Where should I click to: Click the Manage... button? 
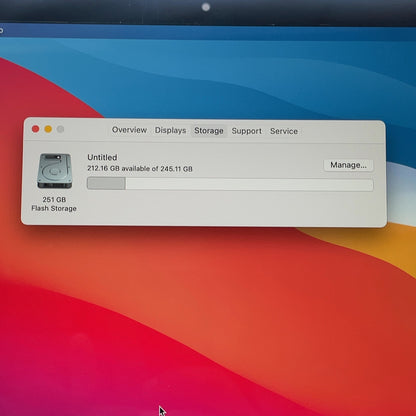[348, 165]
